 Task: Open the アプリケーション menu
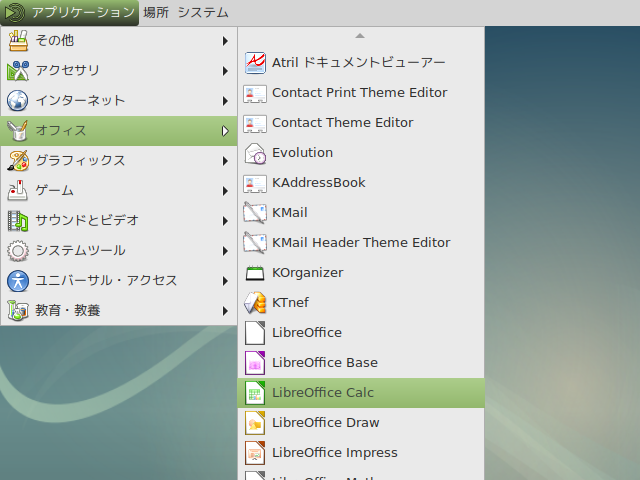pos(69,13)
